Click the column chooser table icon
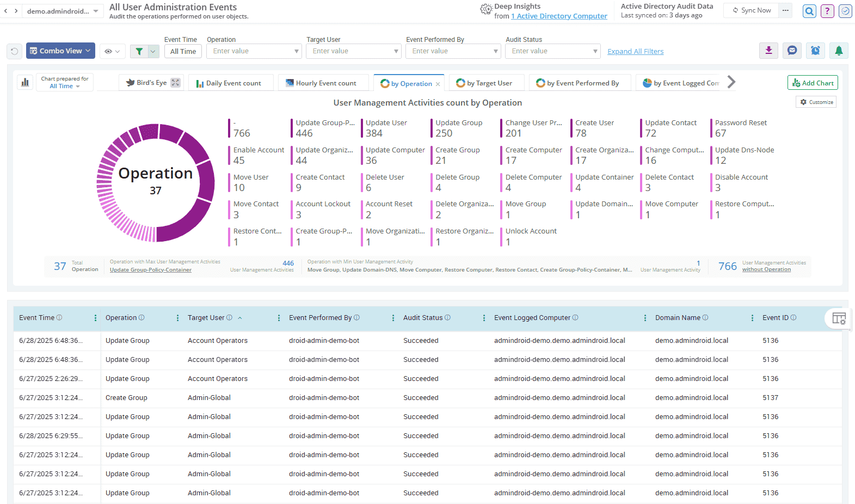 (839, 318)
